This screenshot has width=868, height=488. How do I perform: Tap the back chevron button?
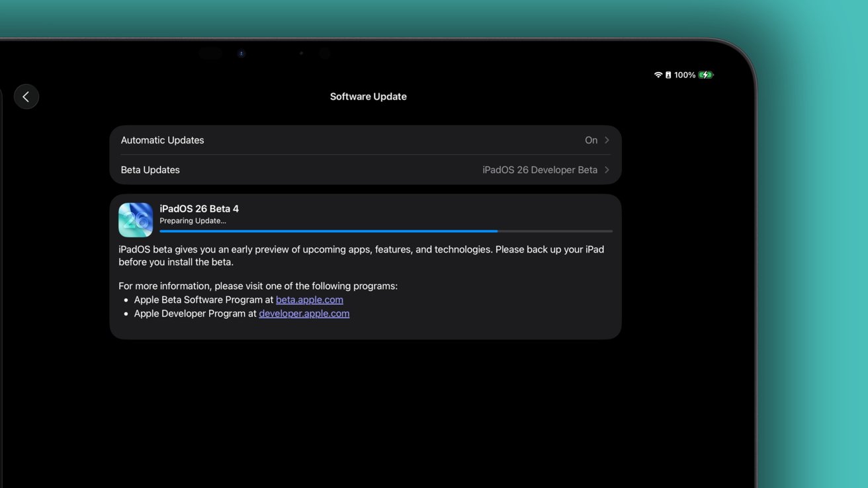click(x=26, y=97)
